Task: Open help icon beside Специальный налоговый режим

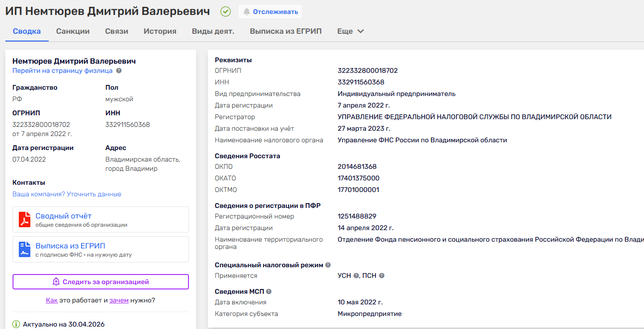Action: [328, 265]
